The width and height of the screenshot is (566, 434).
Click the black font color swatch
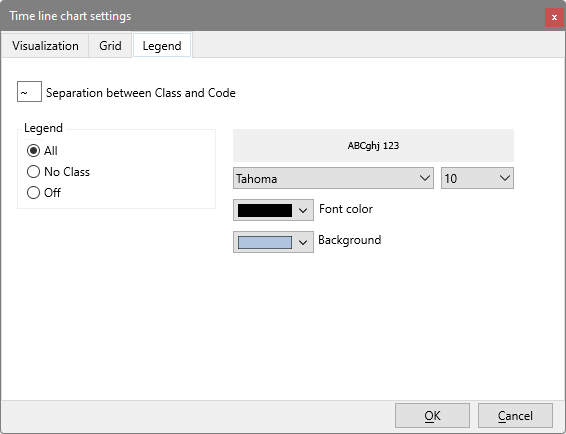pos(265,210)
